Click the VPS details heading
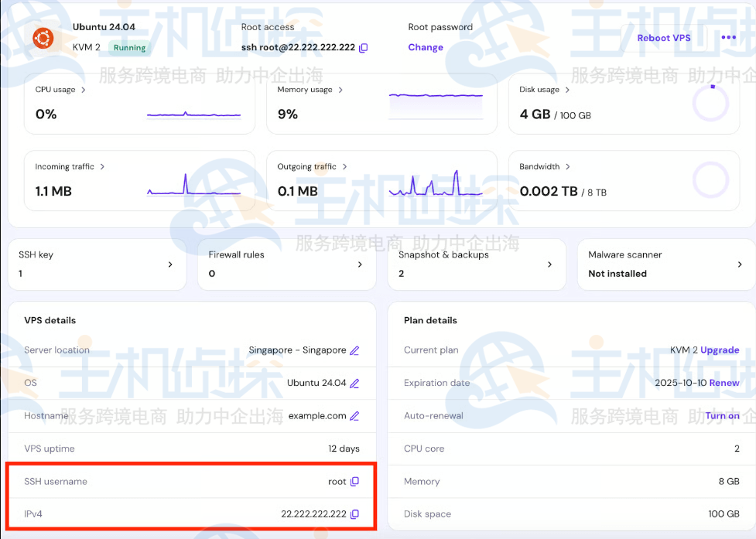 (x=50, y=320)
